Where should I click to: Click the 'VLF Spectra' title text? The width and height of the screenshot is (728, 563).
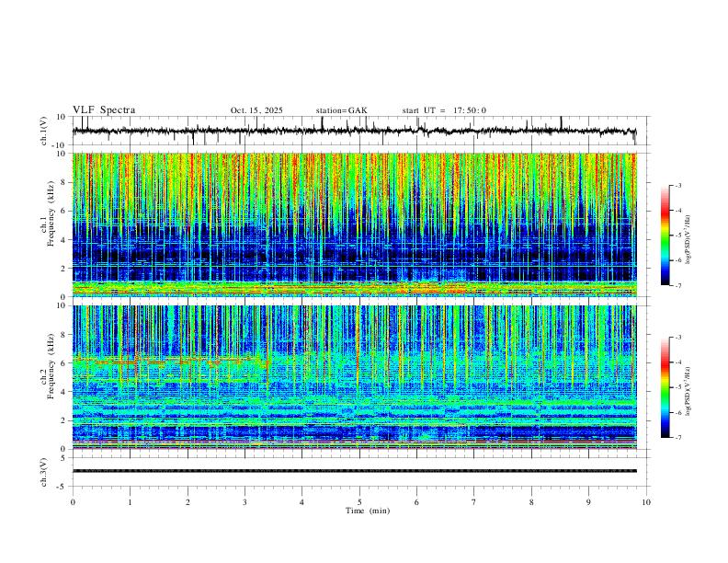(x=104, y=110)
